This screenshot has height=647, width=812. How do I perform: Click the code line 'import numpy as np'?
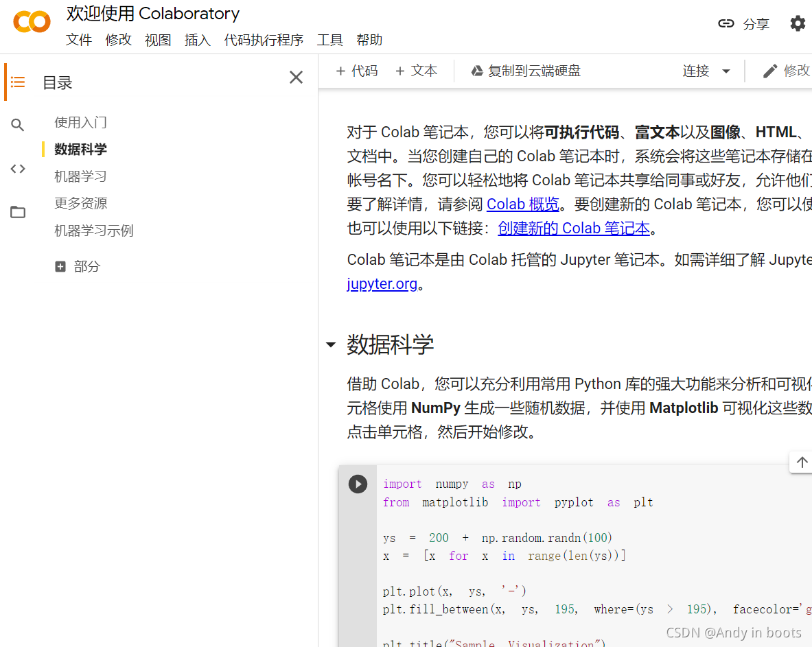pyautogui.click(x=452, y=484)
